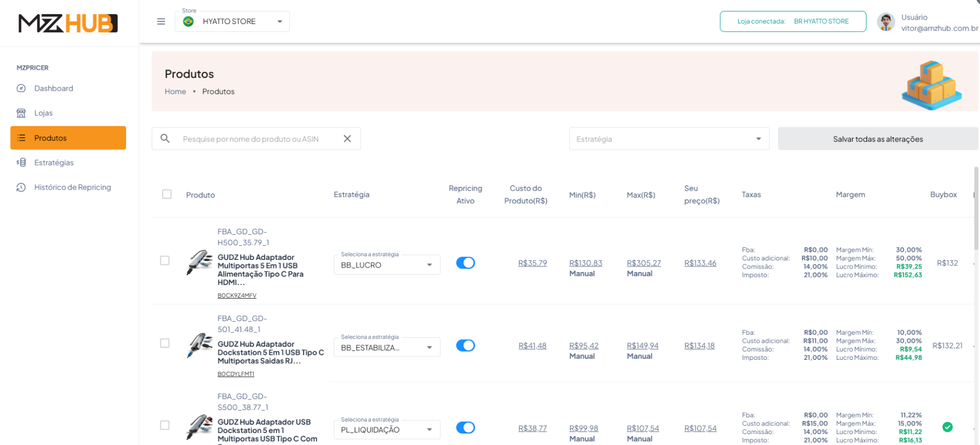Click the green Buybox checkmark icon
This screenshot has width=980, height=445.
click(947, 427)
